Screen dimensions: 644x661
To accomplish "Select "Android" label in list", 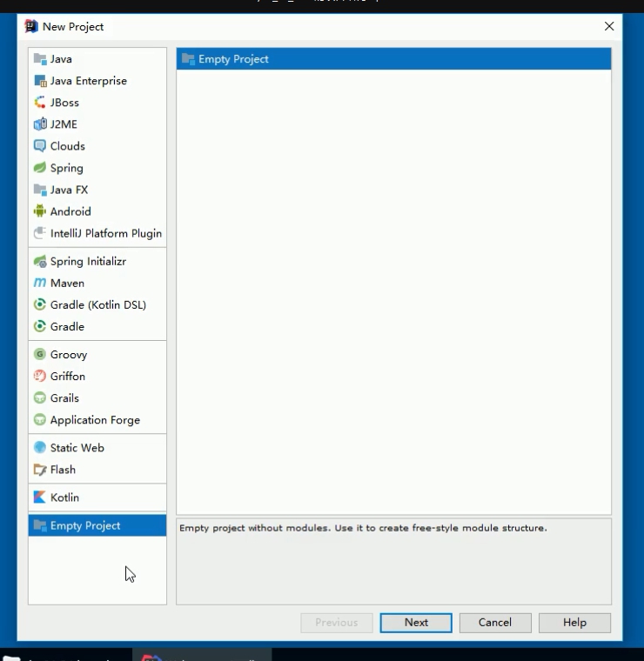I will (70, 211).
